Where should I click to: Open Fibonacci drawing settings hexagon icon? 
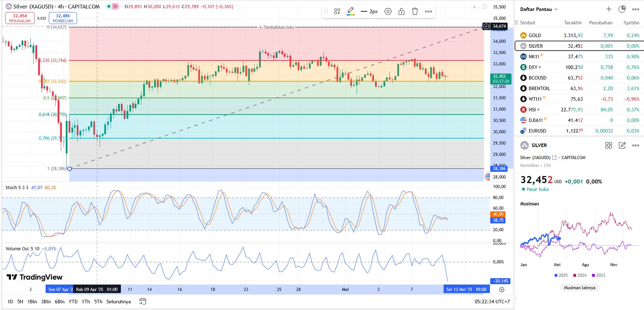pyautogui.click(x=388, y=12)
